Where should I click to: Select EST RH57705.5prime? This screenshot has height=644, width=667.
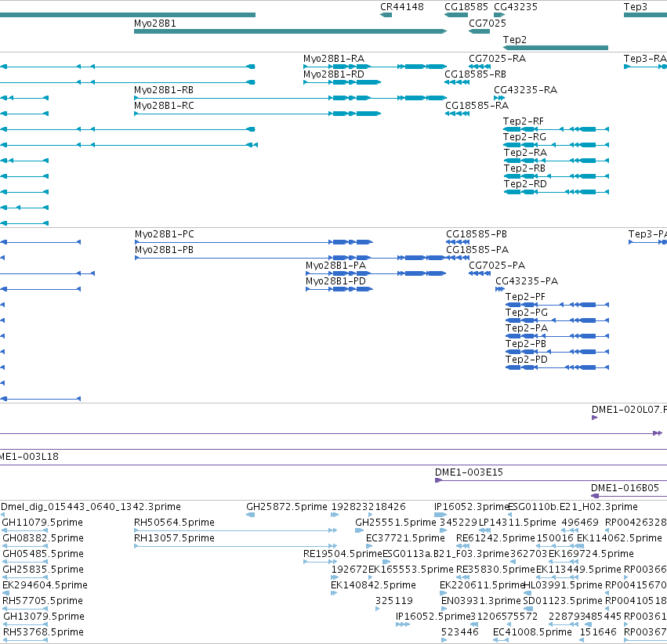(x=25, y=610)
